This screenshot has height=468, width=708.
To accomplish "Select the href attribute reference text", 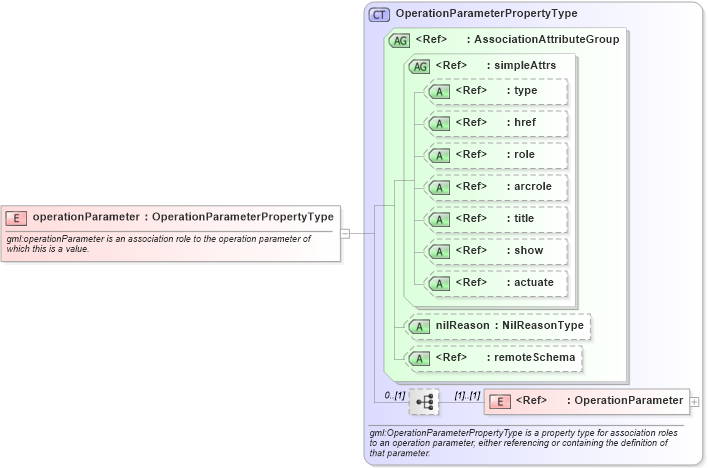I will 495,122.
